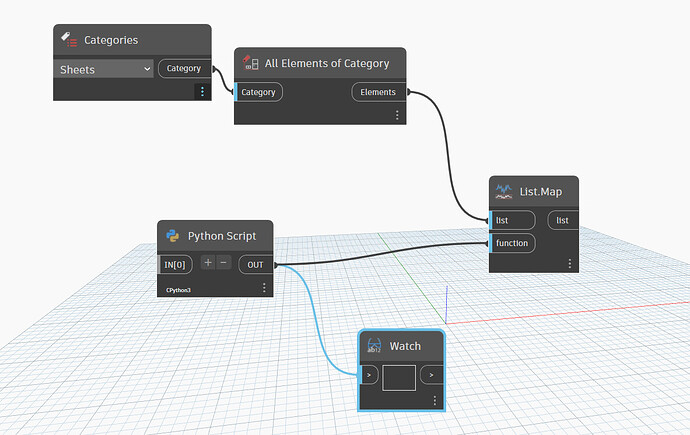This screenshot has height=435, width=690.
Task: Remove an input port from Python Script
Action: click(224, 263)
